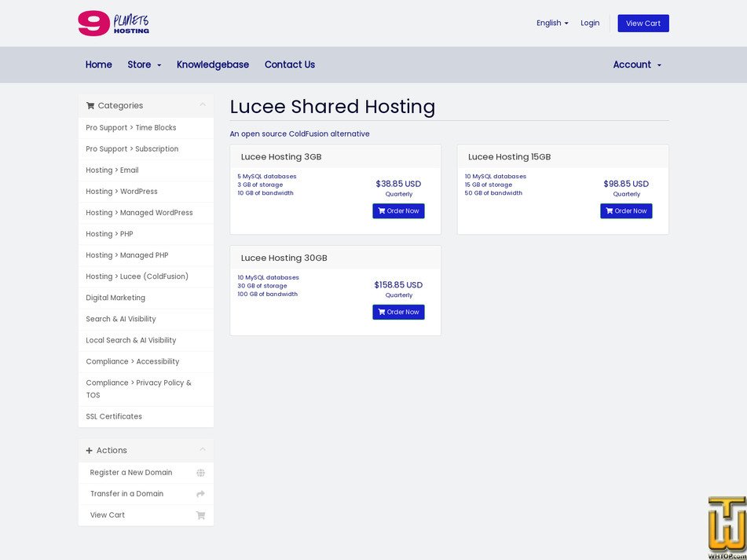Screen dimensions: 747x560
Task: Select Pro Support > Time Blocks category
Action: coord(146,127)
